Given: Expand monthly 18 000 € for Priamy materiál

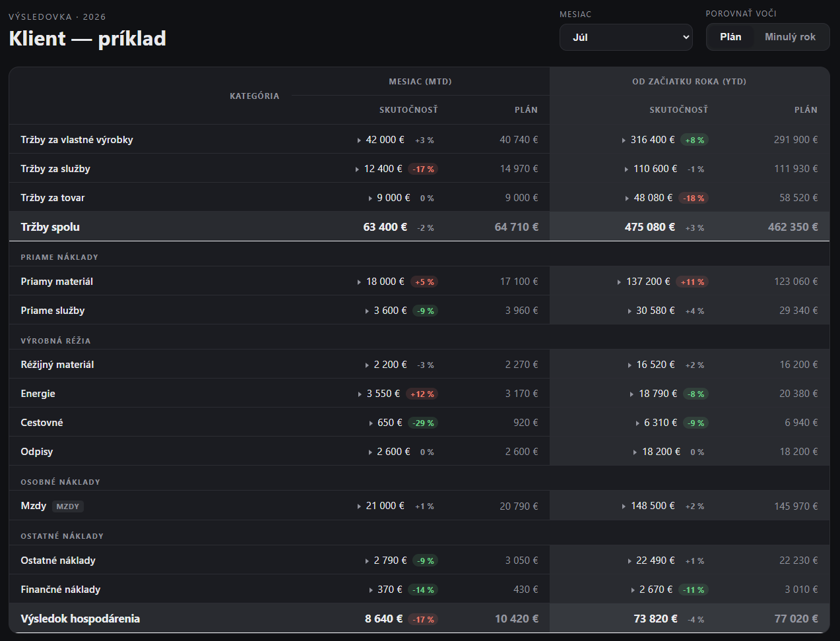Looking at the screenshot, I should point(381,282).
